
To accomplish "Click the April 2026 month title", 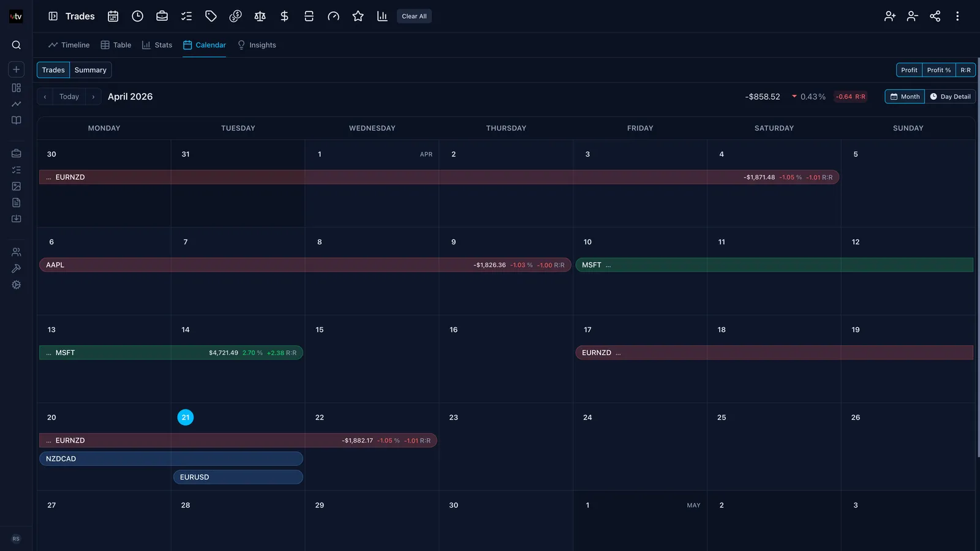I will tap(130, 97).
